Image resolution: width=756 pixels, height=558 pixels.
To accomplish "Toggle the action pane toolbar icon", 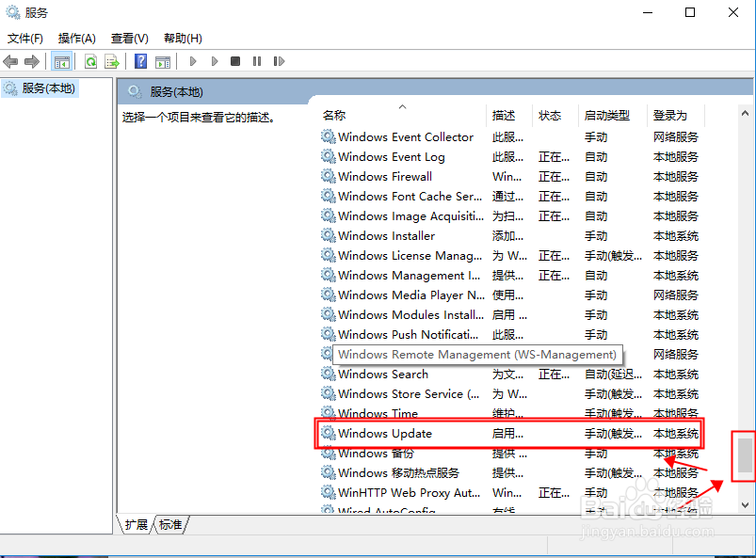I will tap(163, 62).
